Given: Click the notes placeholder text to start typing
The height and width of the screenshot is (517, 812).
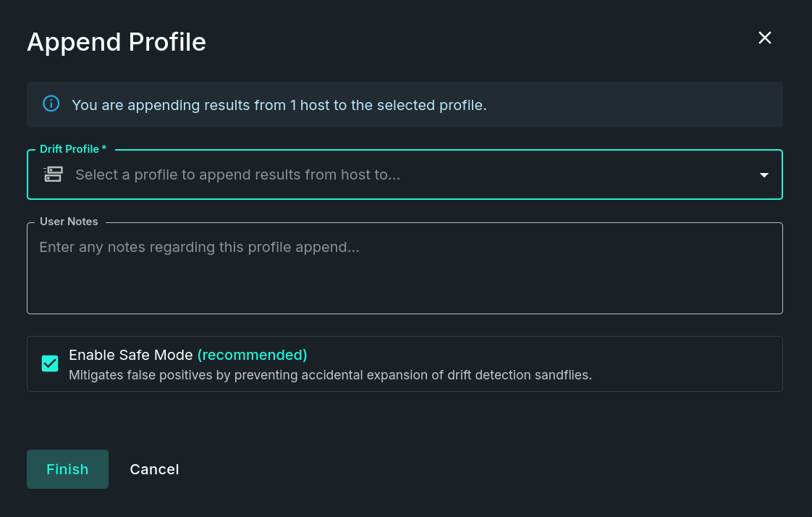Looking at the screenshot, I should pyautogui.click(x=199, y=247).
